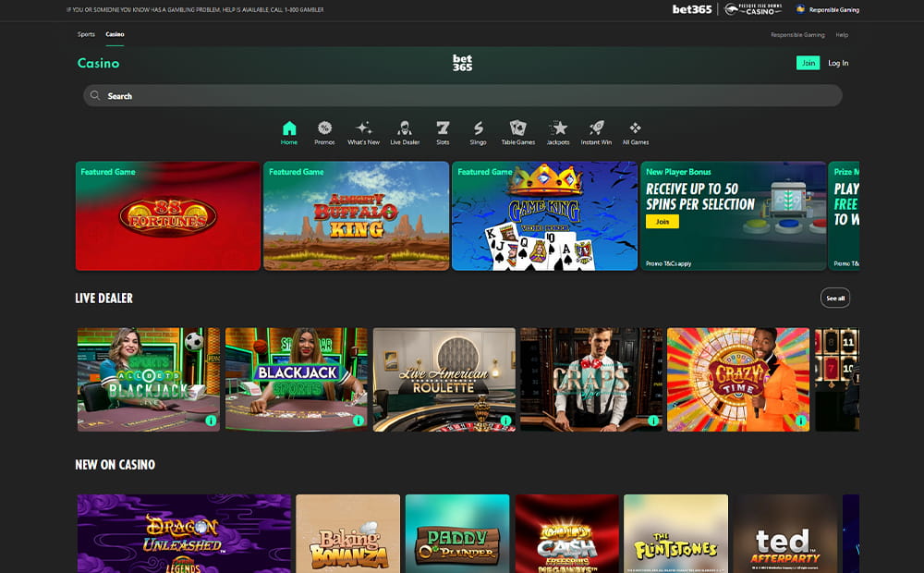The height and width of the screenshot is (573, 924).
Task: Open Paddy O'Plunder game tile
Action: (x=457, y=533)
